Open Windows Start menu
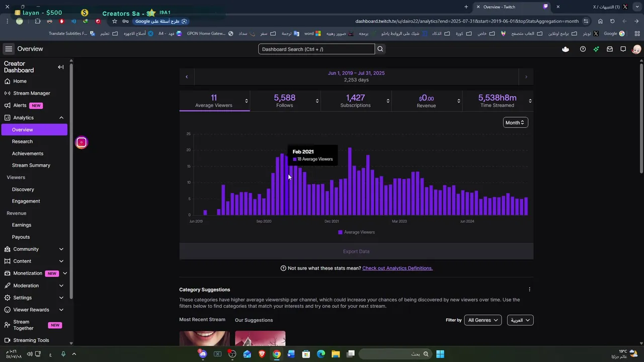 (440, 354)
